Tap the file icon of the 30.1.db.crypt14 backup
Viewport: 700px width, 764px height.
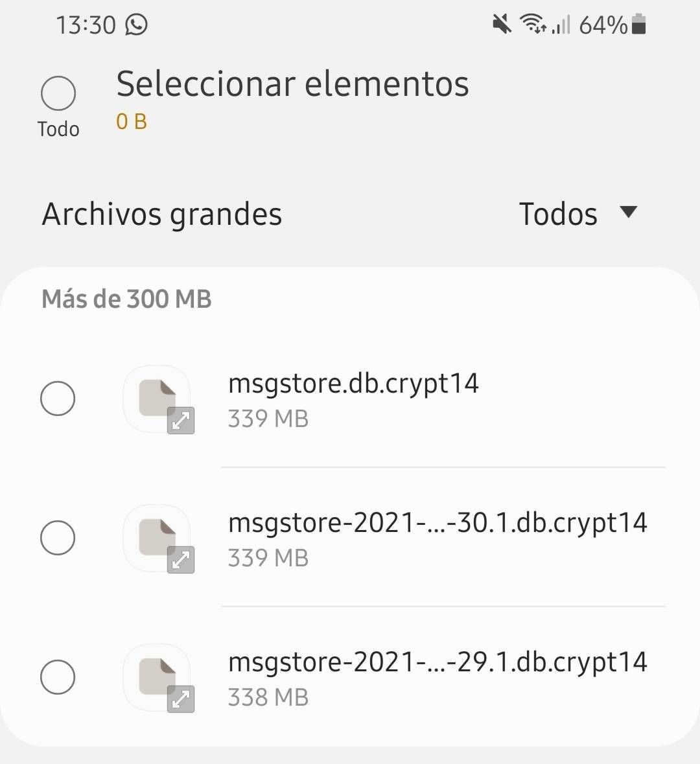[157, 538]
